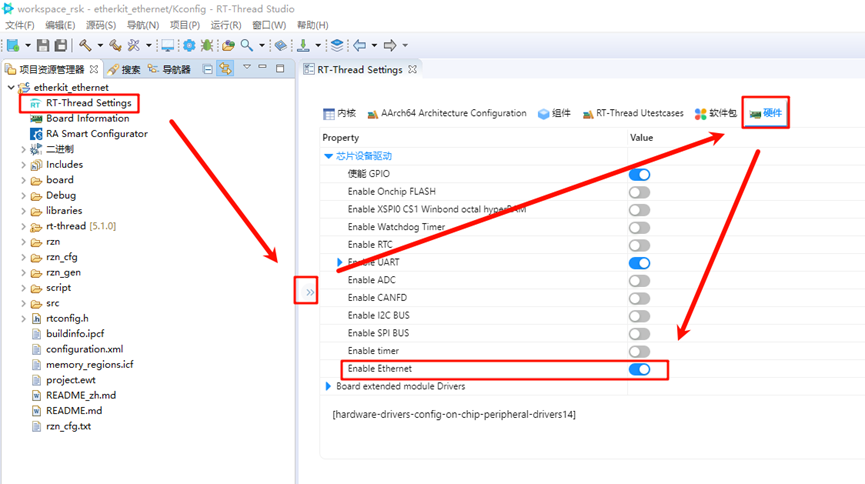Open the 项目(P) menu
Image resolution: width=865 pixels, height=484 pixels.
click(x=184, y=25)
